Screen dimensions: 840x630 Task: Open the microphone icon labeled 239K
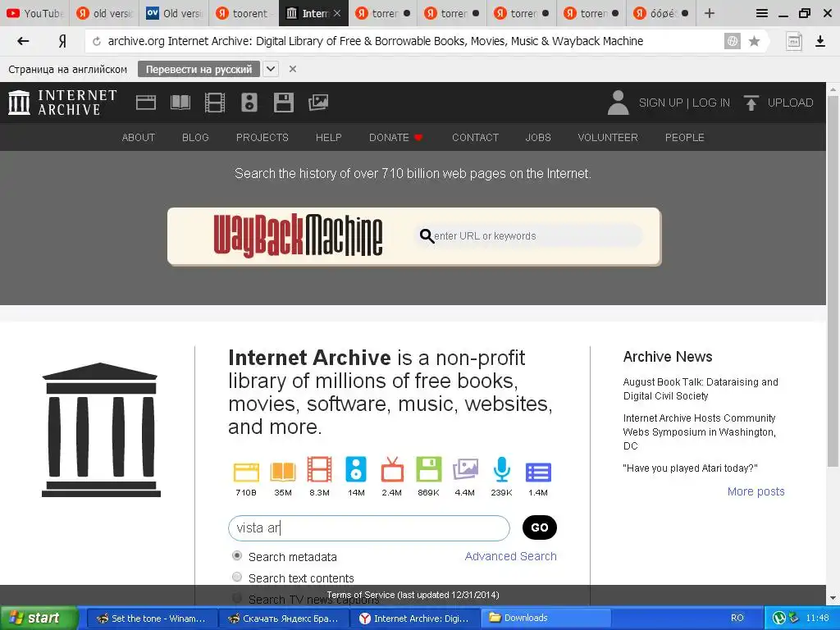(501, 469)
